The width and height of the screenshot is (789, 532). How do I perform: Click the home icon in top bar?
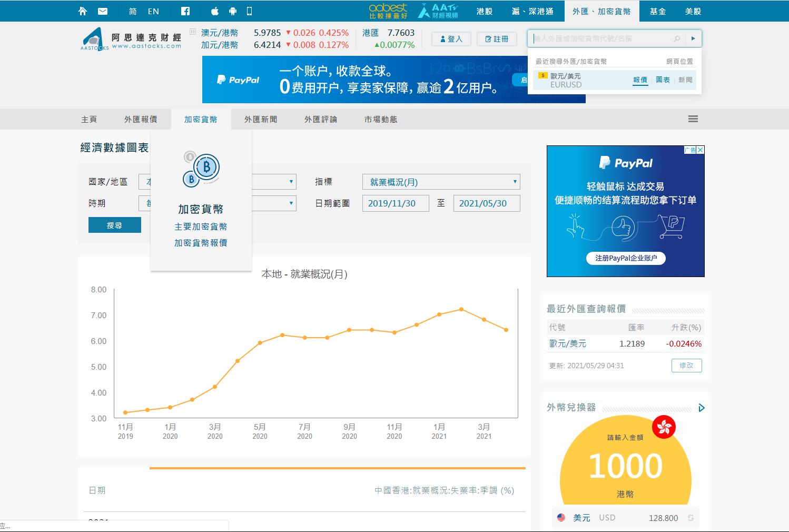(83, 11)
